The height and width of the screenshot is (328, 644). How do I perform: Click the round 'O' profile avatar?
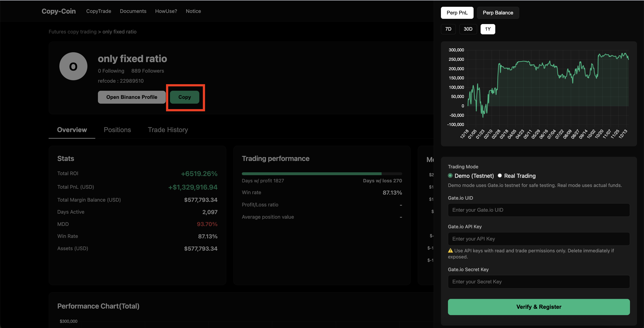(73, 66)
